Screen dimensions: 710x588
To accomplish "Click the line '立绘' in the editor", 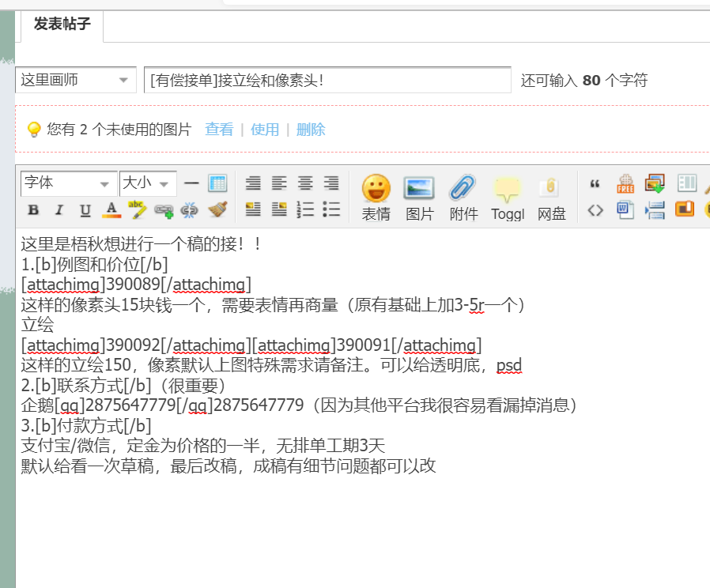I will coord(38,325).
